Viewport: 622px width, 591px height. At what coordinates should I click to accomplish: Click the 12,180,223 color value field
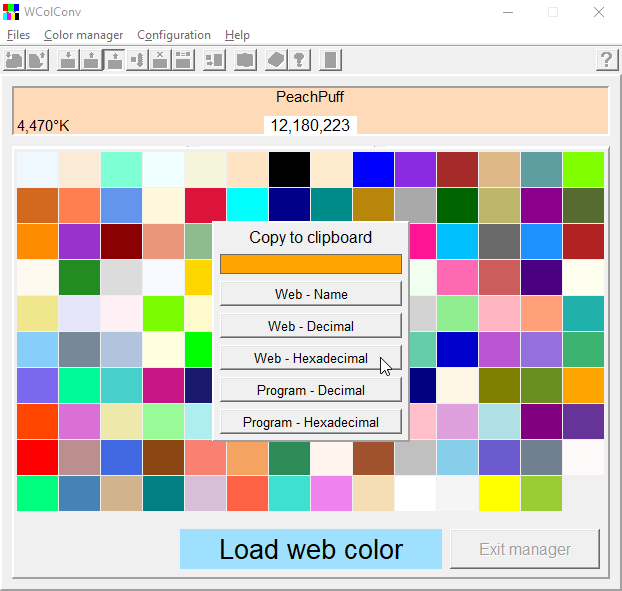(x=310, y=125)
